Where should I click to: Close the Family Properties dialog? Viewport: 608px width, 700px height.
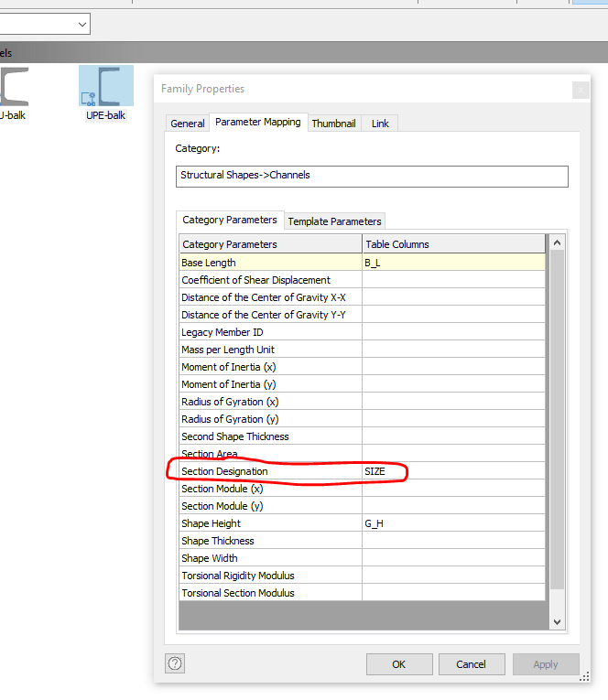coord(581,91)
